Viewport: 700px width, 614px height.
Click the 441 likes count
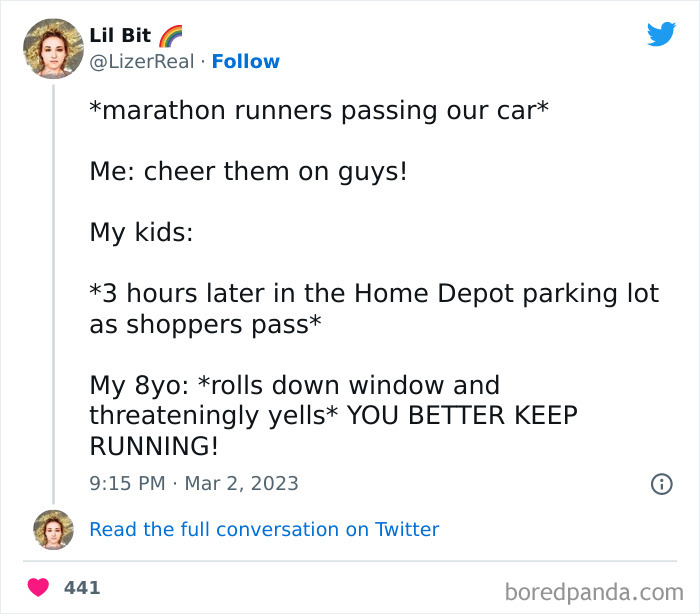point(82,588)
